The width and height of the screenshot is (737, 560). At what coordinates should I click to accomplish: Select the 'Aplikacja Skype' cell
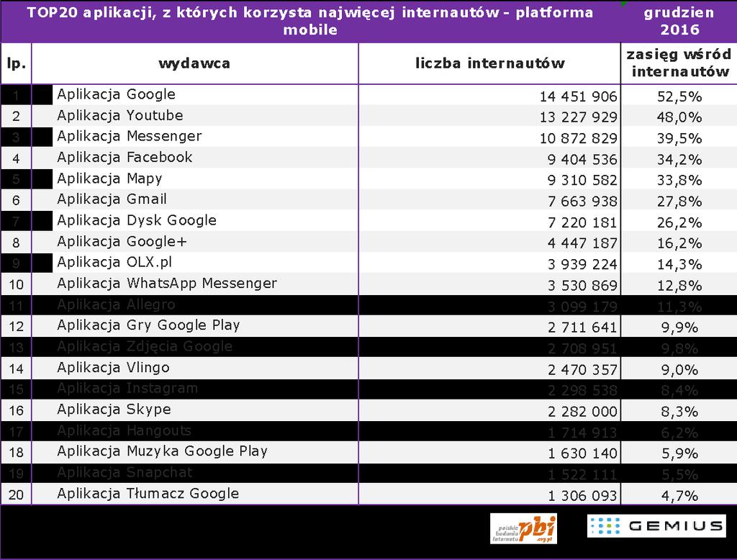coord(114,410)
